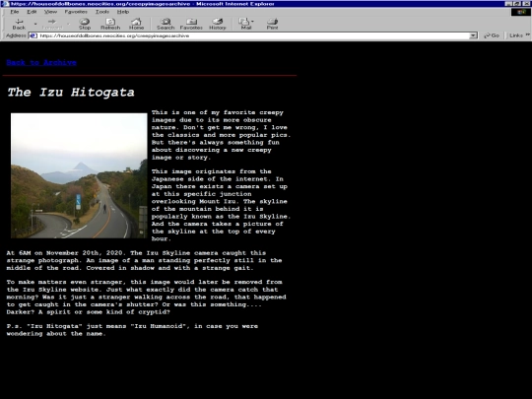Image resolution: width=532 pixels, height=399 pixels.
Task: Expand the address bar dropdown arrow
Action: pyautogui.click(x=473, y=35)
